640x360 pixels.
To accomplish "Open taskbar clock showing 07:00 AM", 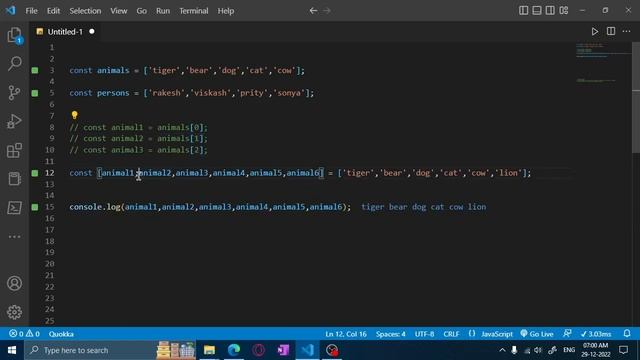I will coord(596,350).
